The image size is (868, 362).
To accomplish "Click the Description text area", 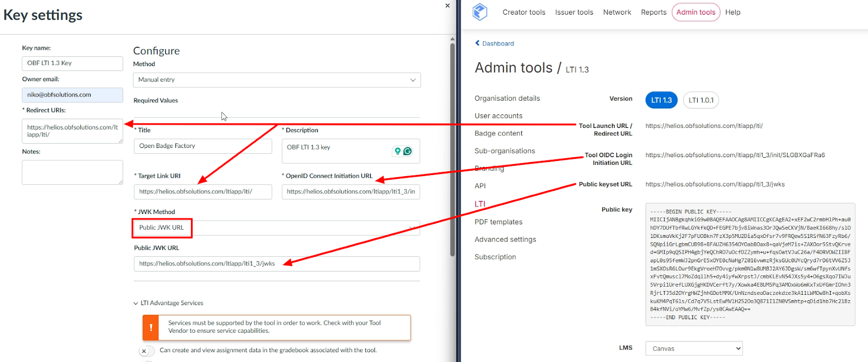I will pyautogui.click(x=350, y=151).
